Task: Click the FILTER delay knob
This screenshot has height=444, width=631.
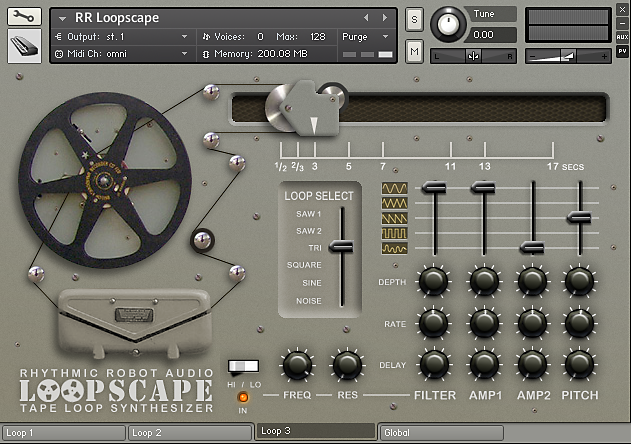Action: tap(433, 364)
